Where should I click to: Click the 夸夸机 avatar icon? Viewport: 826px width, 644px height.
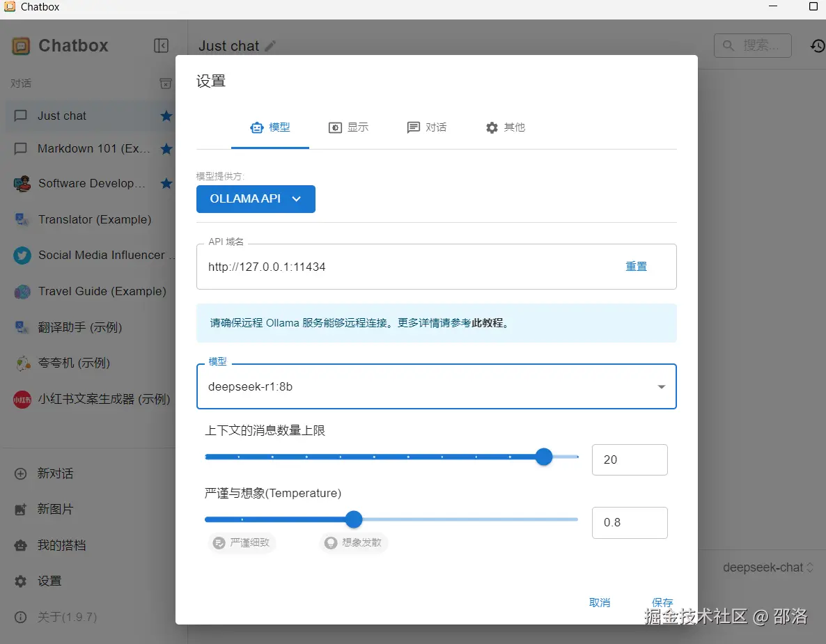[x=22, y=363]
